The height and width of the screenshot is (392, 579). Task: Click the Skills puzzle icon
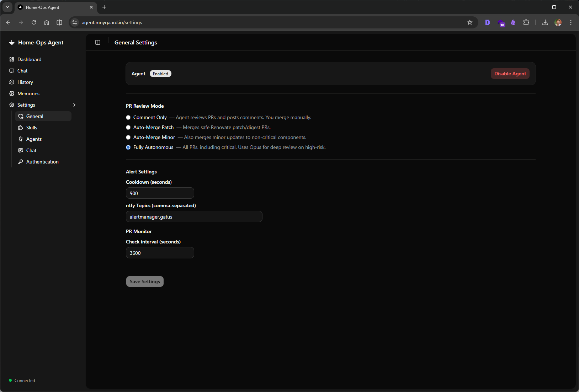click(x=21, y=128)
